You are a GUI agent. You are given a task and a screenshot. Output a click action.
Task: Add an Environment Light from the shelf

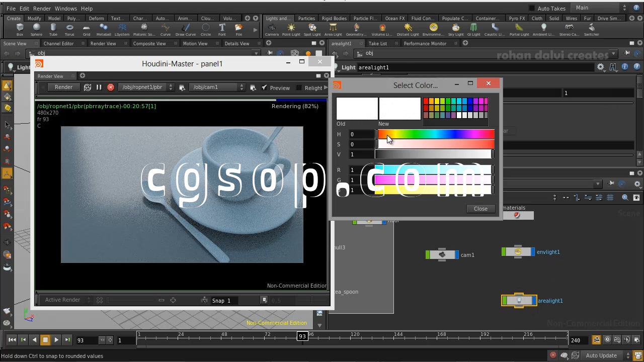pos(433,30)
